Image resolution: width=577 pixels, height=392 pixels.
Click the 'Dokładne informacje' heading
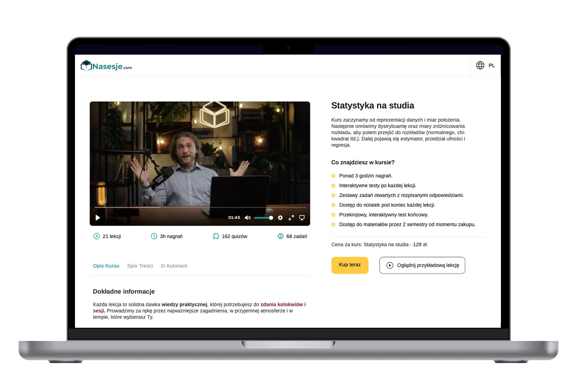point(124,291)
